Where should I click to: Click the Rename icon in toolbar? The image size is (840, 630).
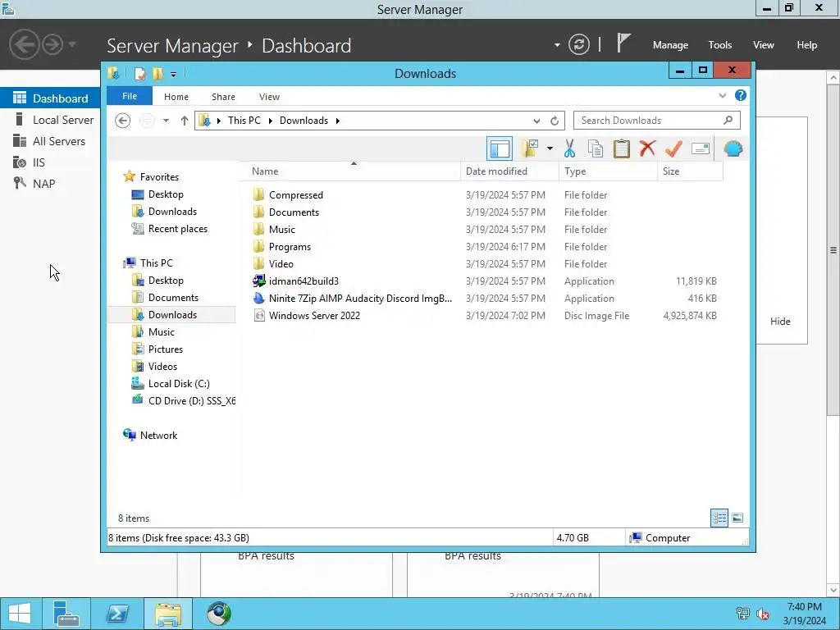coord(701,148)
